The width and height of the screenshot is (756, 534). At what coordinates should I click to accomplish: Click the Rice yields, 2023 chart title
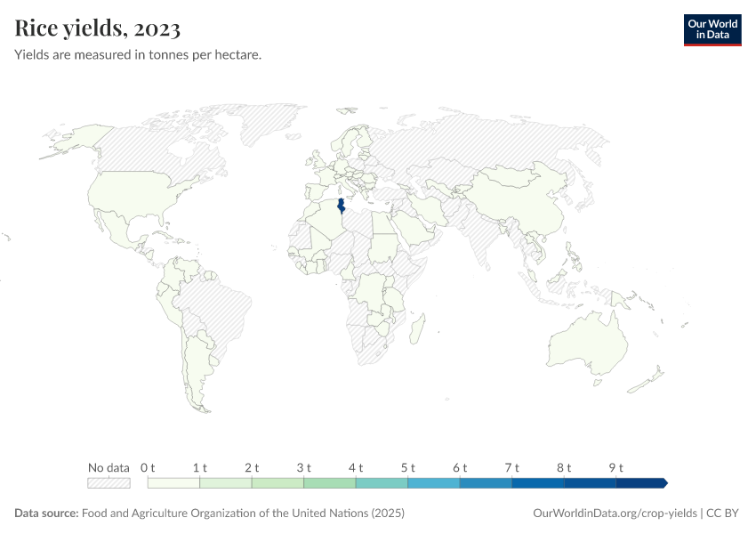(98, 28)
